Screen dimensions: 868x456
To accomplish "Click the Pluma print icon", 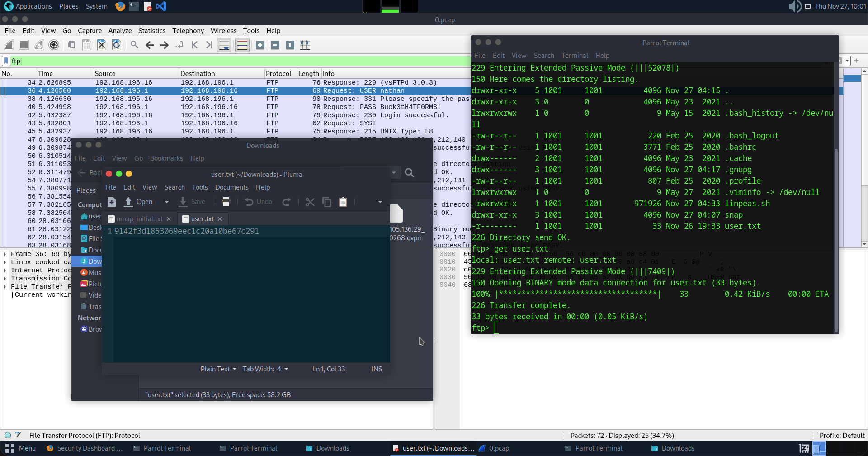I will pos(226,202).
